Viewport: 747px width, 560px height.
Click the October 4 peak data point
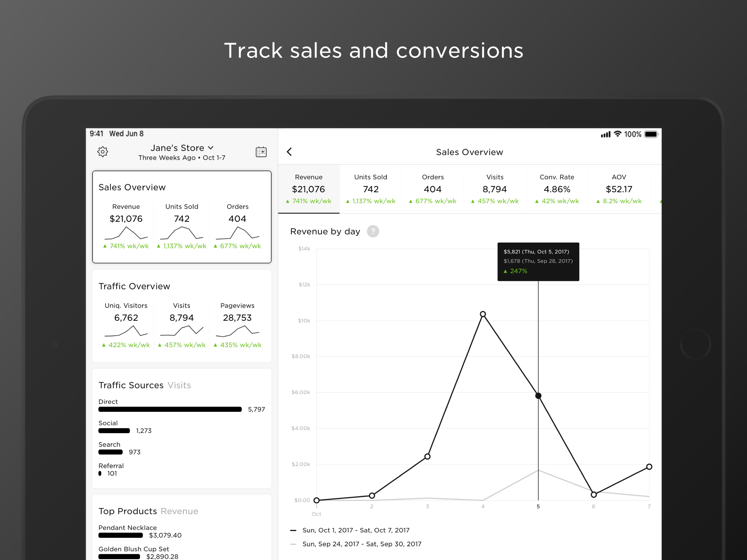point(483,314)
